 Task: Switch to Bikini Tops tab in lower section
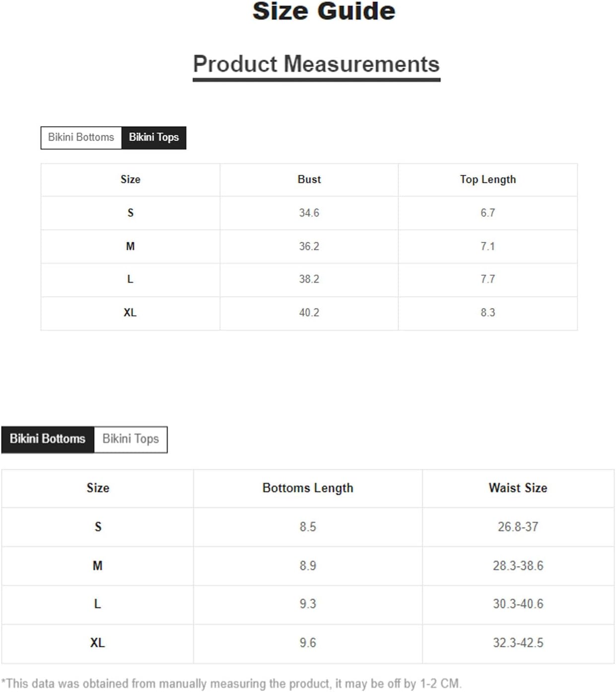click(131, 439)
